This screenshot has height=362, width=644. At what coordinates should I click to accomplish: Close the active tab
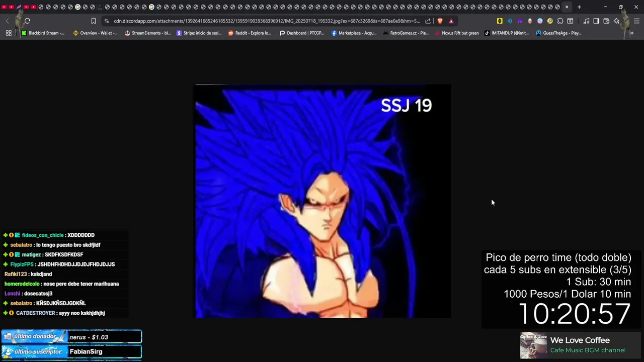(567, 7)
